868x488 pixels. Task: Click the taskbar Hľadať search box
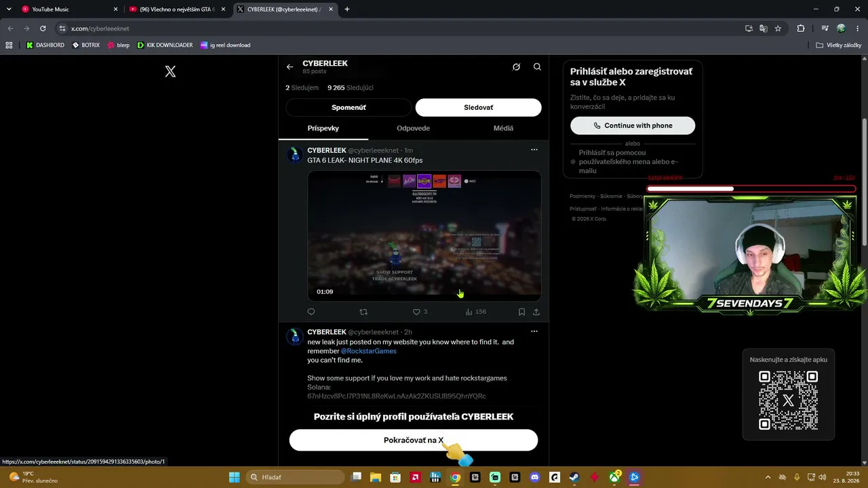point(295,477)
